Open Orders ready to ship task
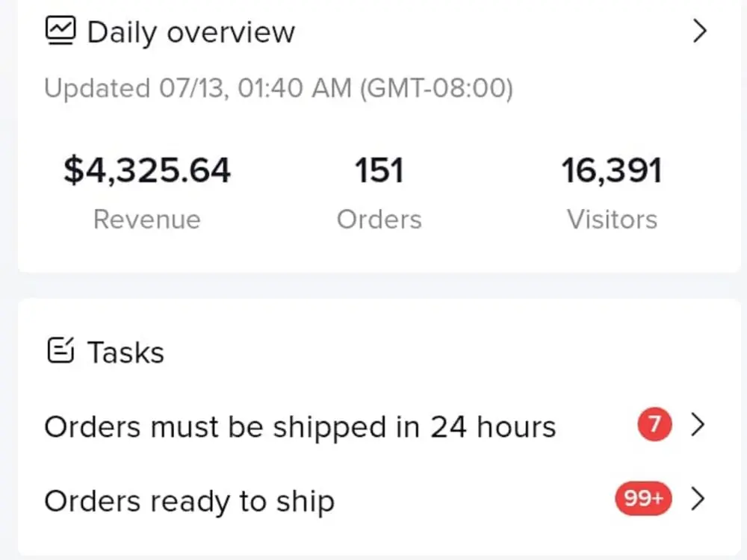The width and height of the screenshot is (747, 560). (189, 502)
